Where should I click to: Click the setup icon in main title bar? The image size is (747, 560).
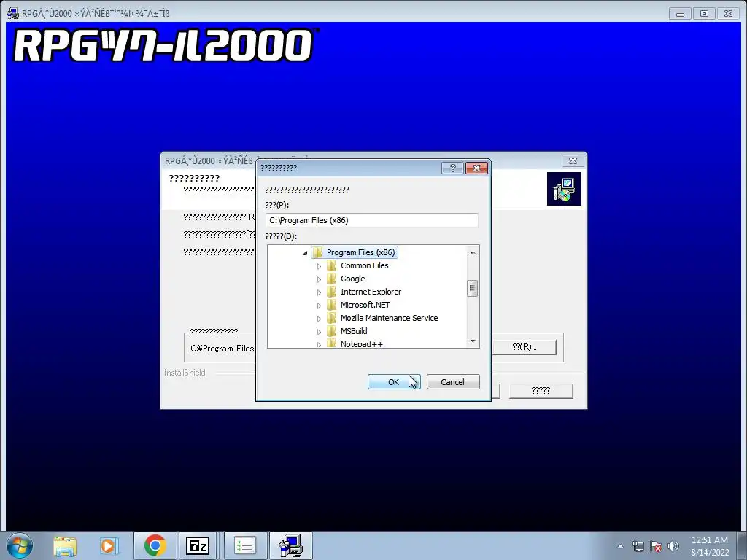click(x=13, y=13)
